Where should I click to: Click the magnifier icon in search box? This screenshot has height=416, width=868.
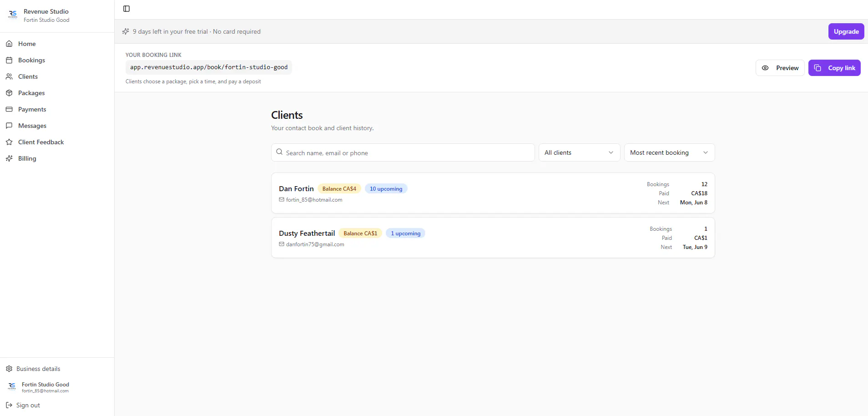[x=279, y=152]
